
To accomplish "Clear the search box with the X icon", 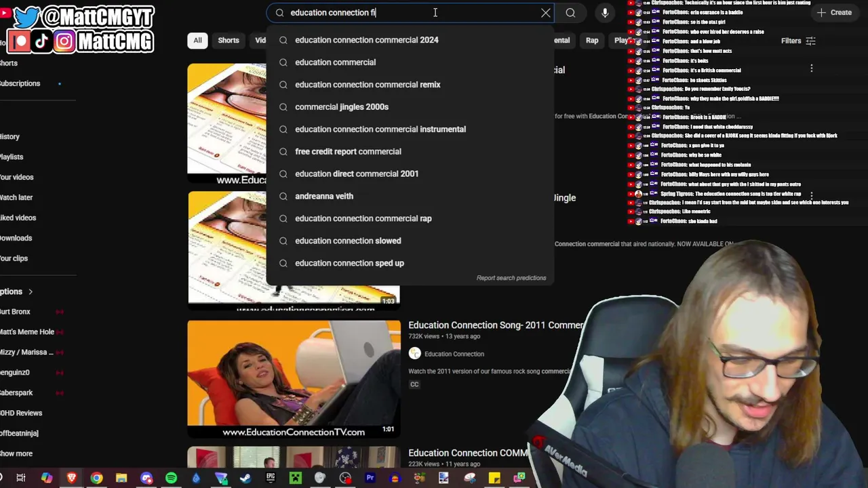I will [546, 12].
